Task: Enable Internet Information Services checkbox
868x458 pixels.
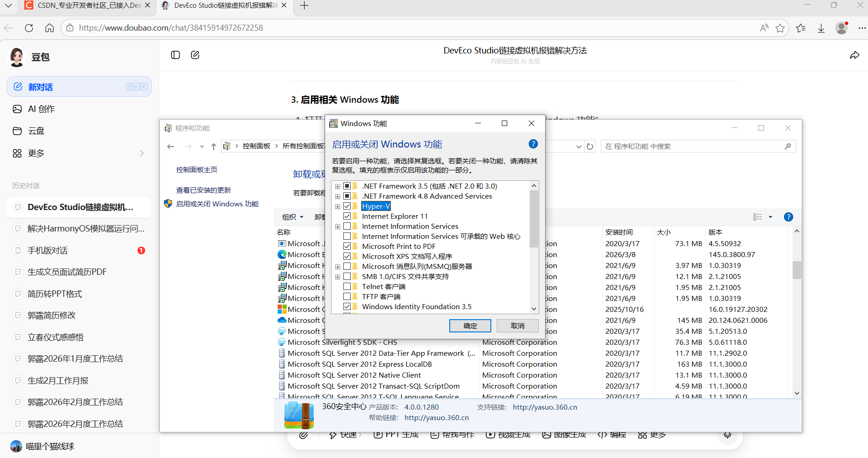Action: 347,226
